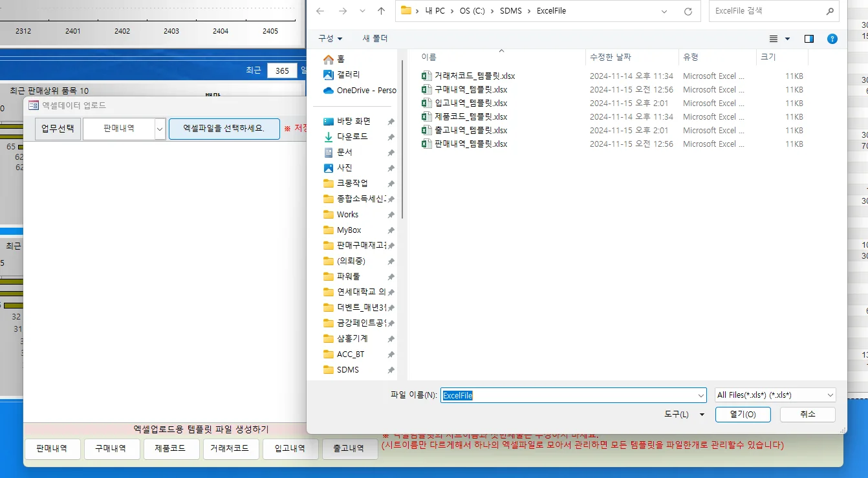
Task: Open 삼흥기계 folder in sidebar
Action: (352, 338)
